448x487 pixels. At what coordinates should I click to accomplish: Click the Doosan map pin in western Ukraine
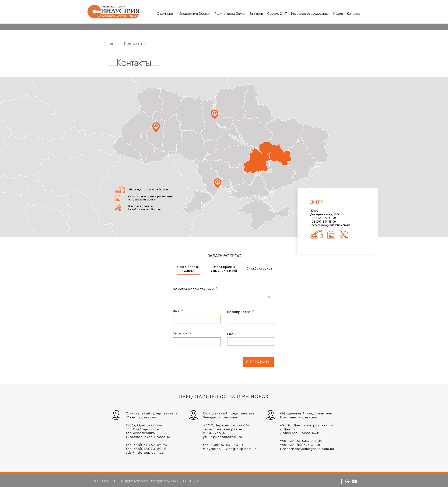156,126
